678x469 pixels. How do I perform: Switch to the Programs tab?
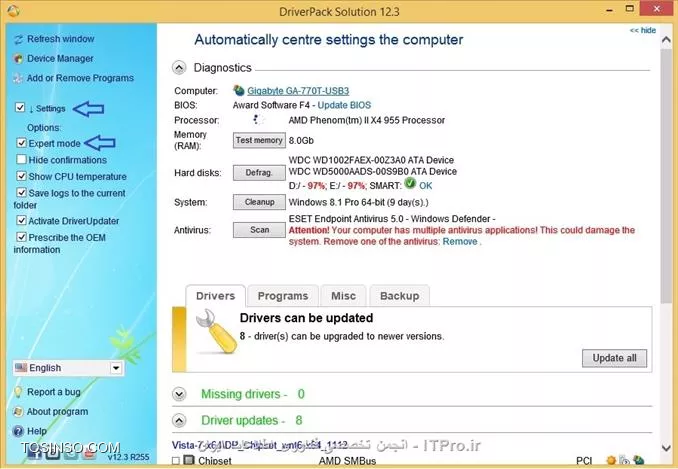point(283,296)
